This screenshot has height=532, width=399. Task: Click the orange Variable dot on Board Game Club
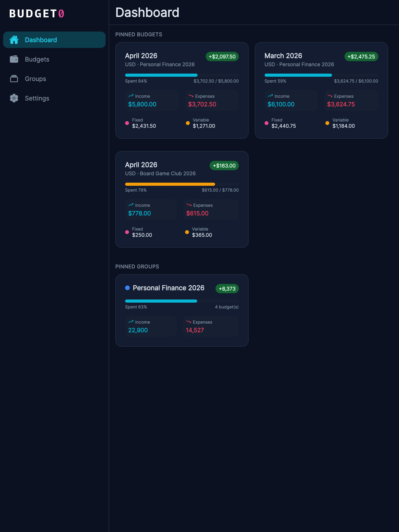(x=187, y=232)
